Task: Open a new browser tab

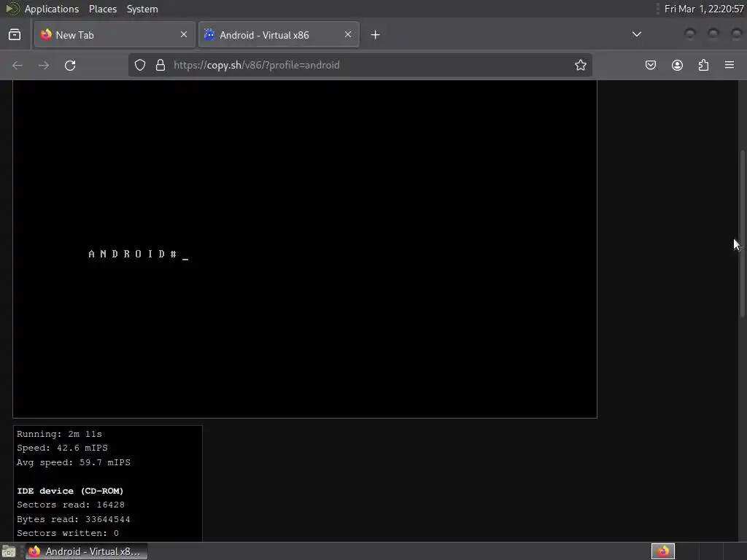Action: 376,35
